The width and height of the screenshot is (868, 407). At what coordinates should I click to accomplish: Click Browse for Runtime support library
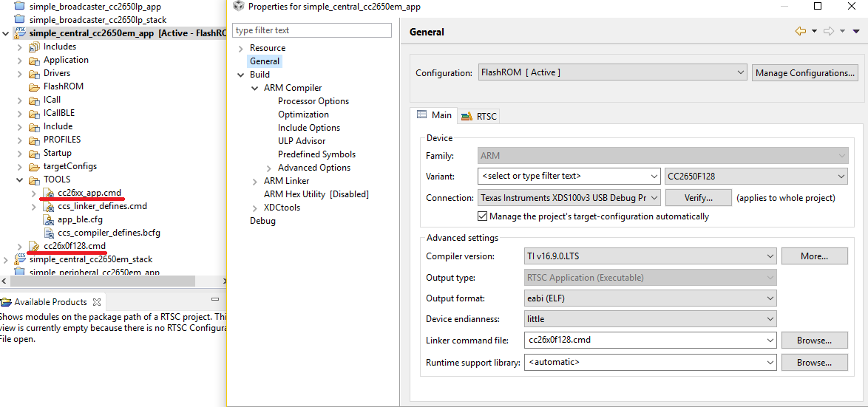[x=814, y=363]
